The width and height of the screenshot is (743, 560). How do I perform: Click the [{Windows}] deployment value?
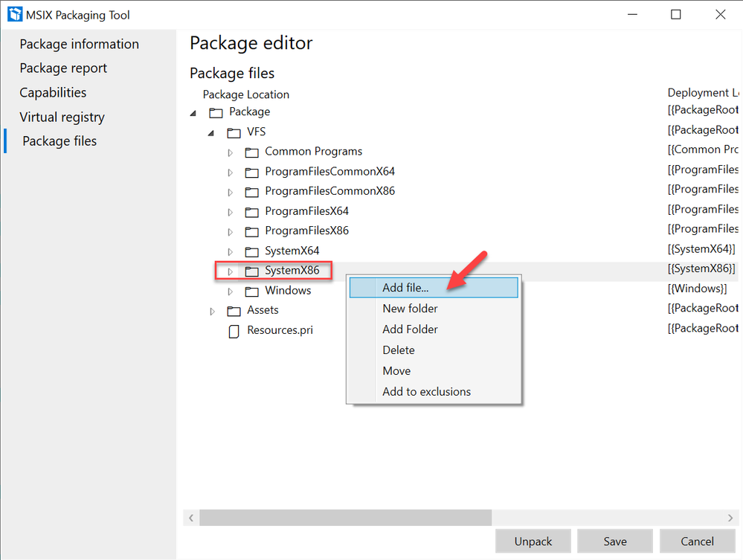click(x=698, y=289)
